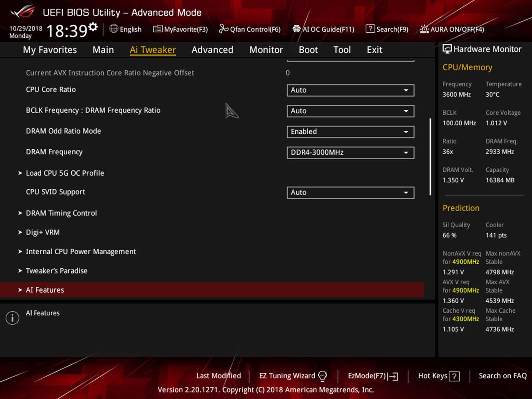Click the settings gear icon beside clock

point(93,27)
